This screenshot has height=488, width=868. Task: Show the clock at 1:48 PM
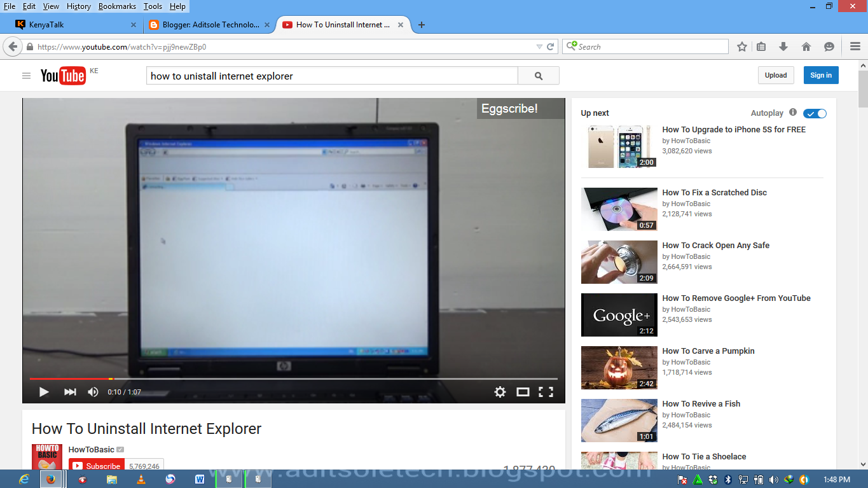[836, 479]
